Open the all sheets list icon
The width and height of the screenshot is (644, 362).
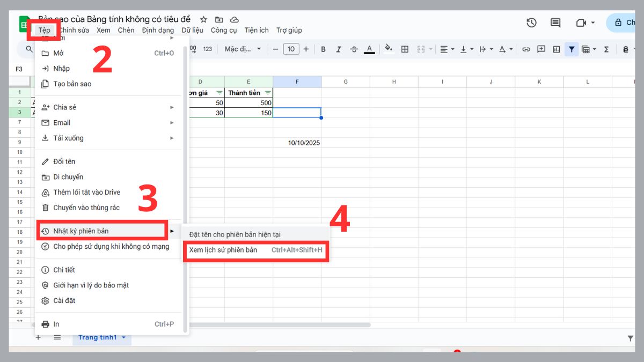coord(57,337)
